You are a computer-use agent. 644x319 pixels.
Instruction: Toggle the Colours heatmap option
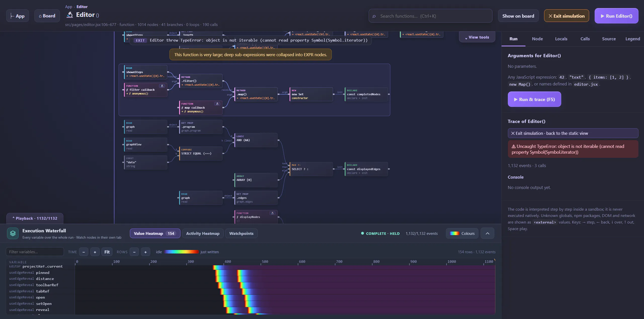(462, 233)
